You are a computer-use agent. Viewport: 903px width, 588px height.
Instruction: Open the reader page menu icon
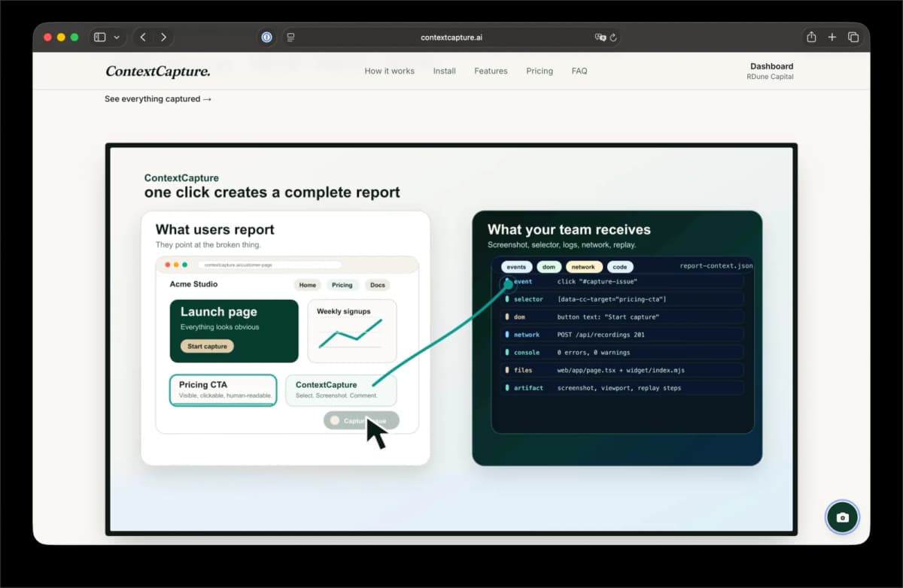pos(290,37)
